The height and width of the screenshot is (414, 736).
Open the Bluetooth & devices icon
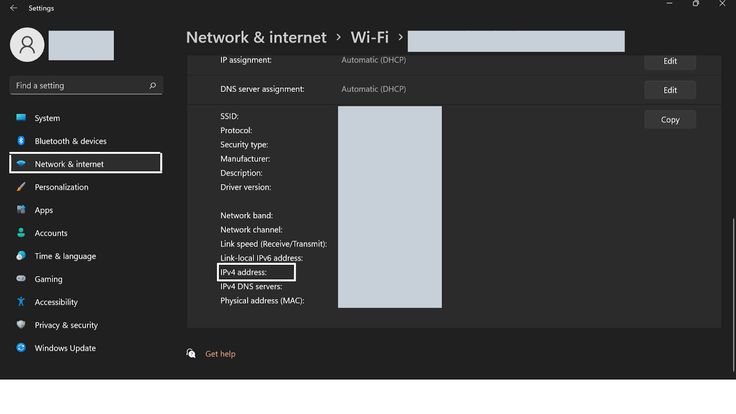pyautogui.click(x=21, y=140)
